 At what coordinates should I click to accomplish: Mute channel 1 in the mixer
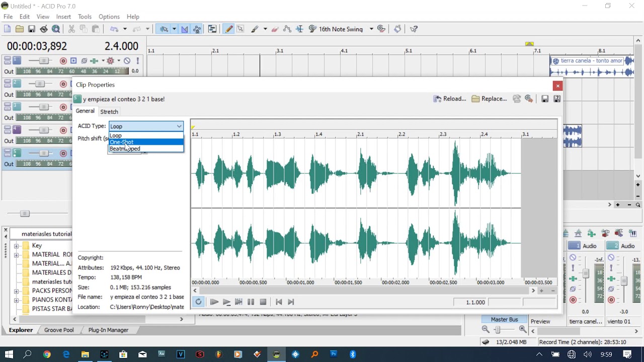[573, 258]
